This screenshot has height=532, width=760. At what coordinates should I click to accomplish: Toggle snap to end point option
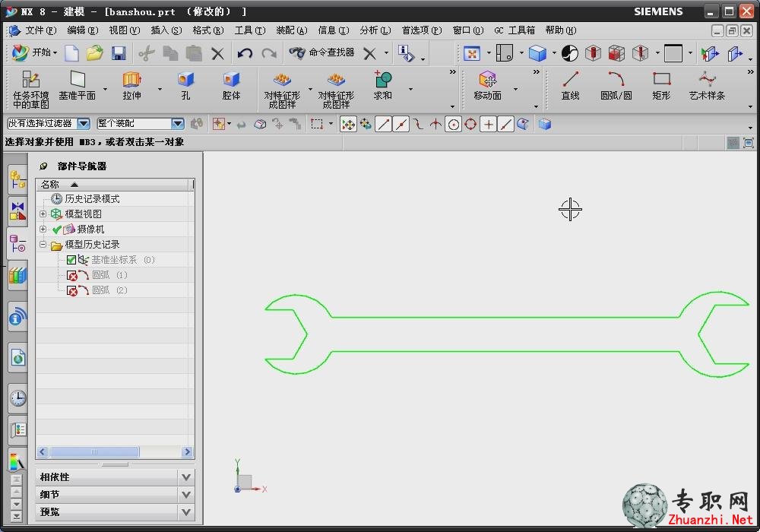pos(383,125)
